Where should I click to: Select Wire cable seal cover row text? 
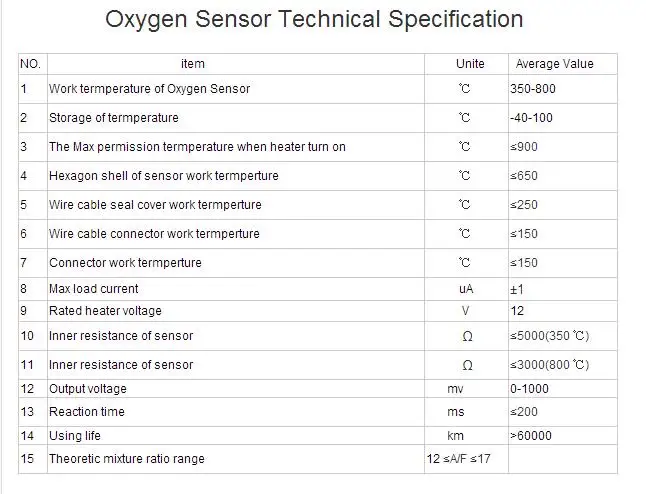155,205
